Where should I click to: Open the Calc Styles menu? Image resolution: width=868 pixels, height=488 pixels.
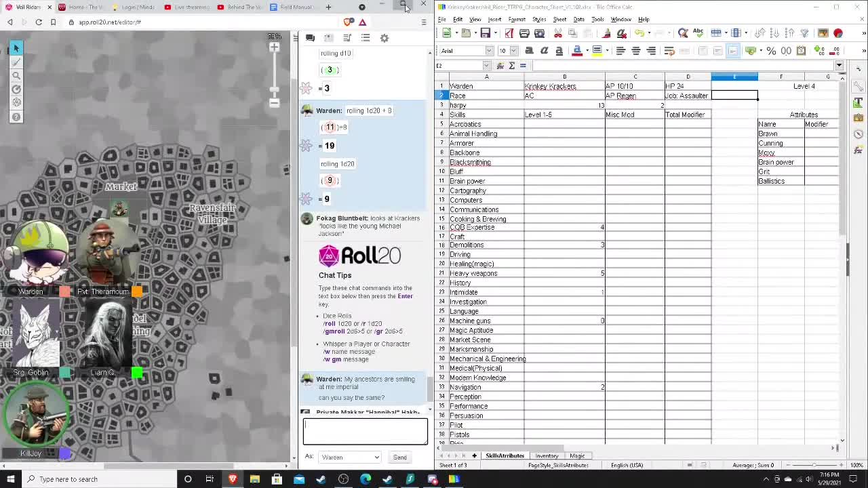click(x=539, y=20)
